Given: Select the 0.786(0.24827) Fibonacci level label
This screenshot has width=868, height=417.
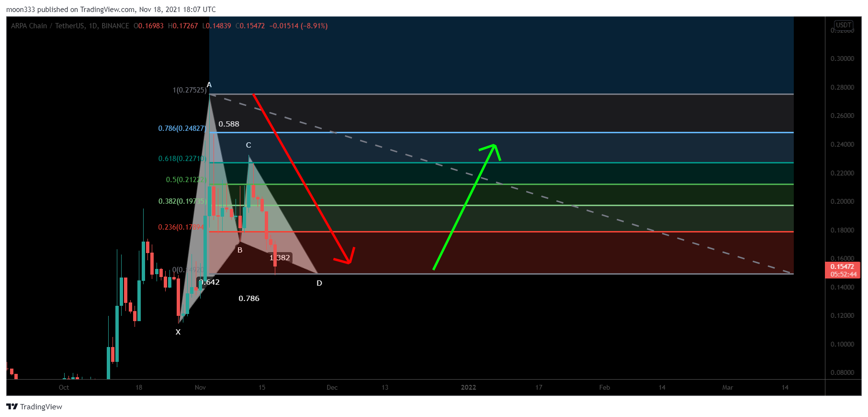Looking at the screenshot, I should click(182, 128).
